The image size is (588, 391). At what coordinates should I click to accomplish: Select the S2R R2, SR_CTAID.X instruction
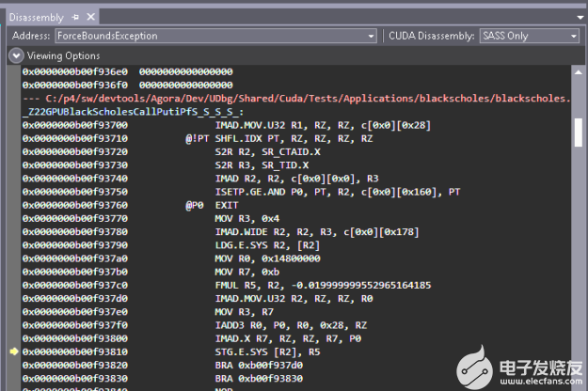coord(268,152)
